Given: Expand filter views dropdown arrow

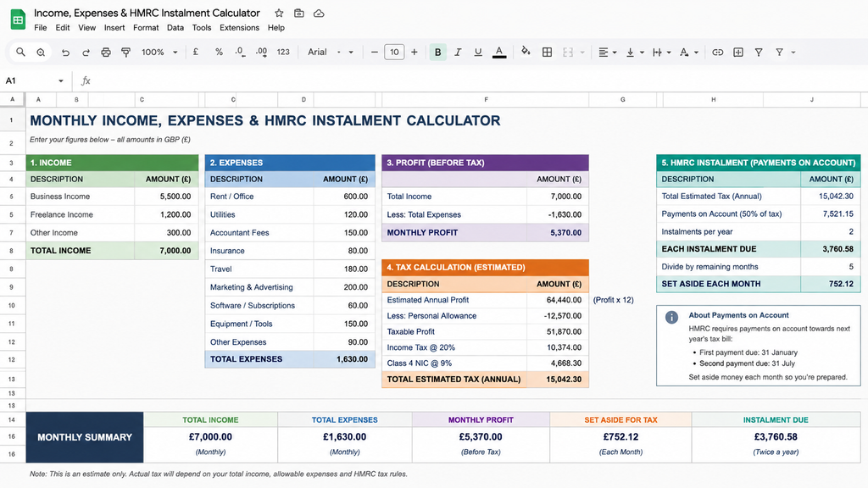Looking at the screenshot, I should click(793, 53).
